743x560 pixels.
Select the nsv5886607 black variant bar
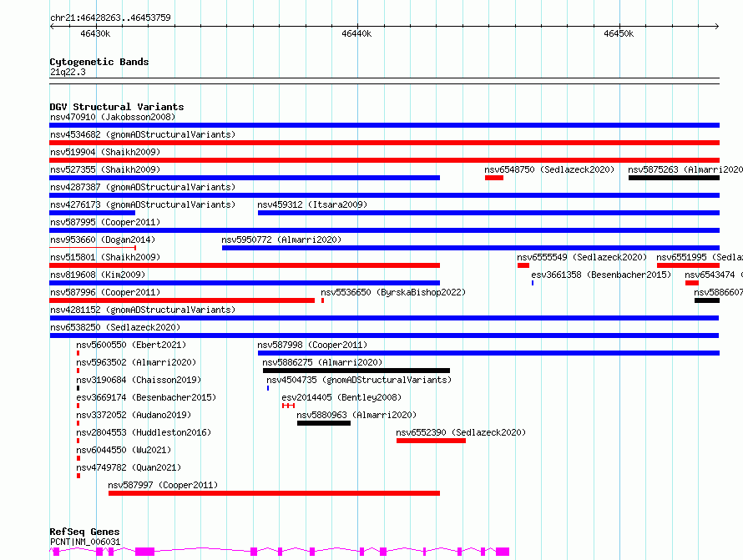click(x=707, y=300)
